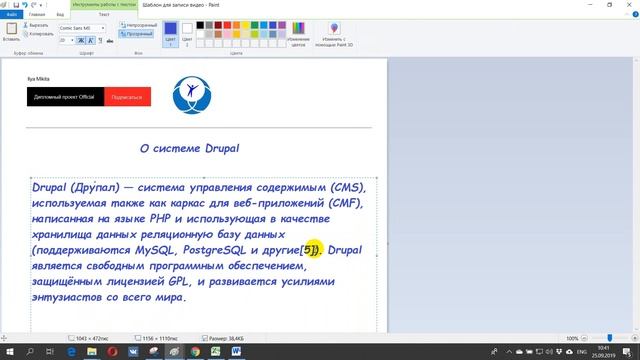This screenshot has height=360, width=640.
Task: Launch Microsoft Edge from the taskbar
Action: coord(71,351)
